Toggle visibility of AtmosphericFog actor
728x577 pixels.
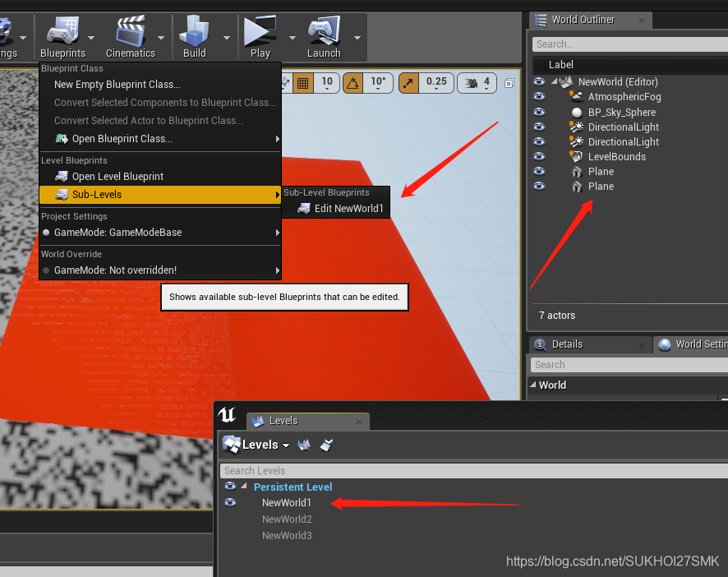(x=539, y=97)
